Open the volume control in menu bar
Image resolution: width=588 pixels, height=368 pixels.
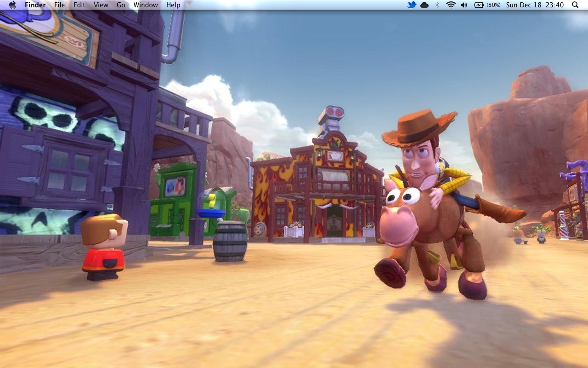[x=464, y=5]
